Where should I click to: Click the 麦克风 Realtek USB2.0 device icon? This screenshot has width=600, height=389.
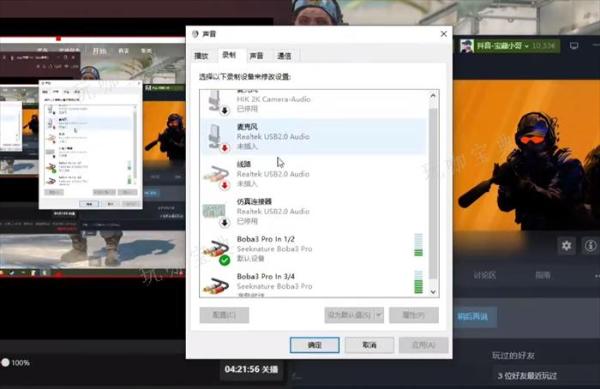tap(218, 137)
